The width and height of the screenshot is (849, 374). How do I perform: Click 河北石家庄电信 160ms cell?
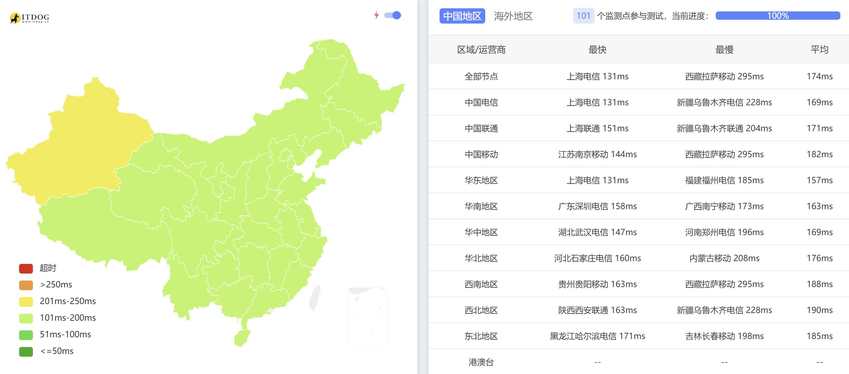tap(598, 258)
